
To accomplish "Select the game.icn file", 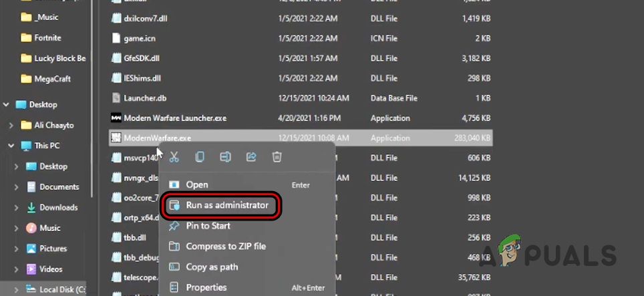I will tap(140, 39).
